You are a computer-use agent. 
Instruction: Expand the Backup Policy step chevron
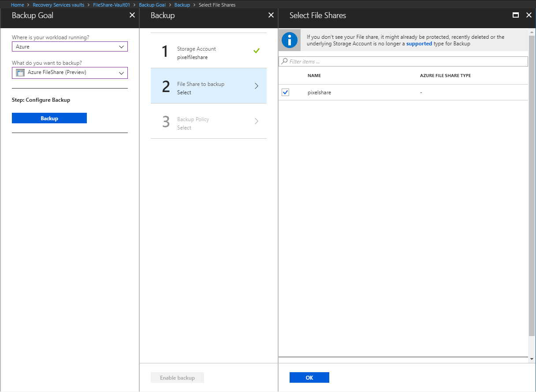[257, 122]
